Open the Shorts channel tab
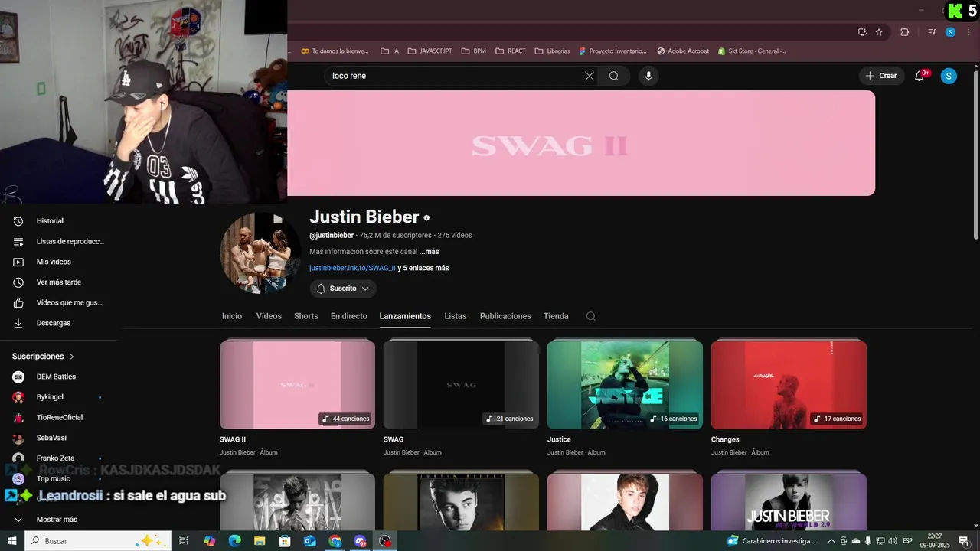980x551 pixels. tap(305, 316)
